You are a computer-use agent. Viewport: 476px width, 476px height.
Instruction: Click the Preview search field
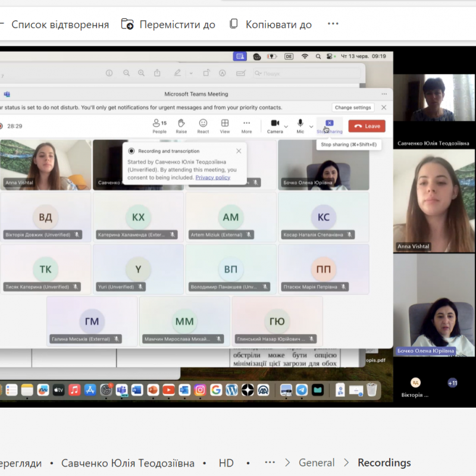pyautogui.click(x=307, y=73)
